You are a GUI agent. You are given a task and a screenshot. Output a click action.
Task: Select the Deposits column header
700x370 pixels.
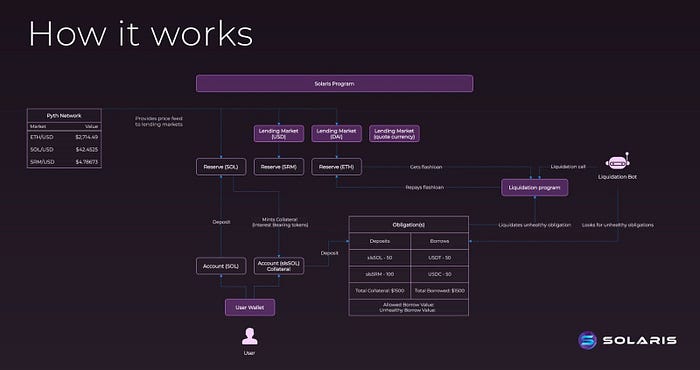379,241
